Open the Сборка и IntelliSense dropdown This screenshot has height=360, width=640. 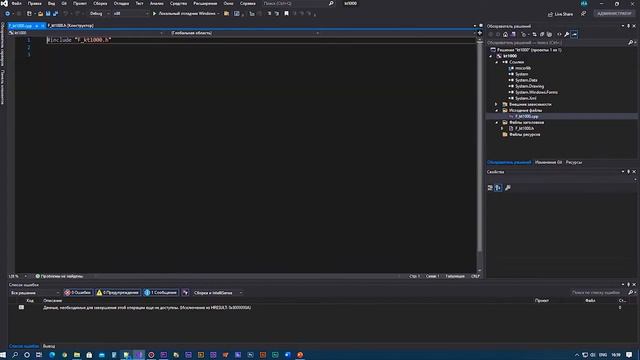(217, 293)
